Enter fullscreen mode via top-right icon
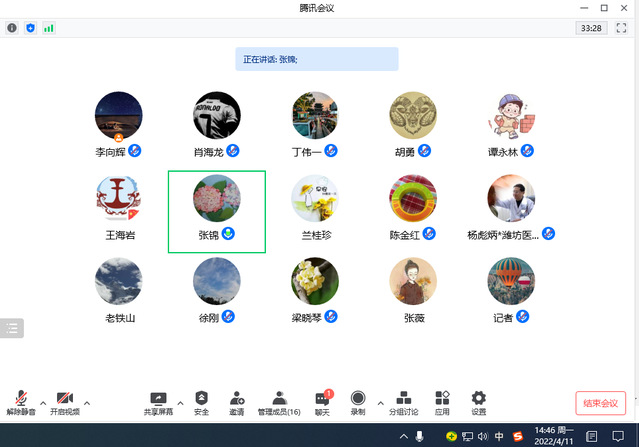The height and width of the screenshot is (447, 639). point(620,28)
